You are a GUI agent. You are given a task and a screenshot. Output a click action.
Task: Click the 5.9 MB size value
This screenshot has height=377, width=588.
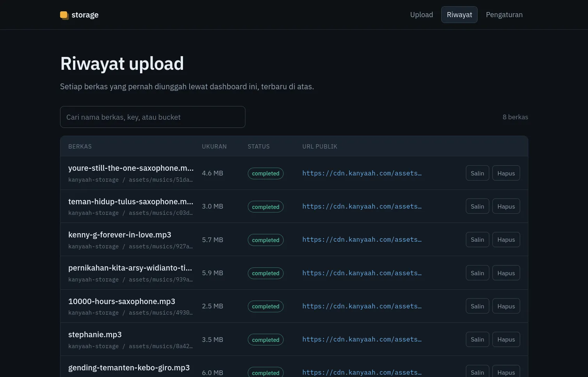click(213, 273)
